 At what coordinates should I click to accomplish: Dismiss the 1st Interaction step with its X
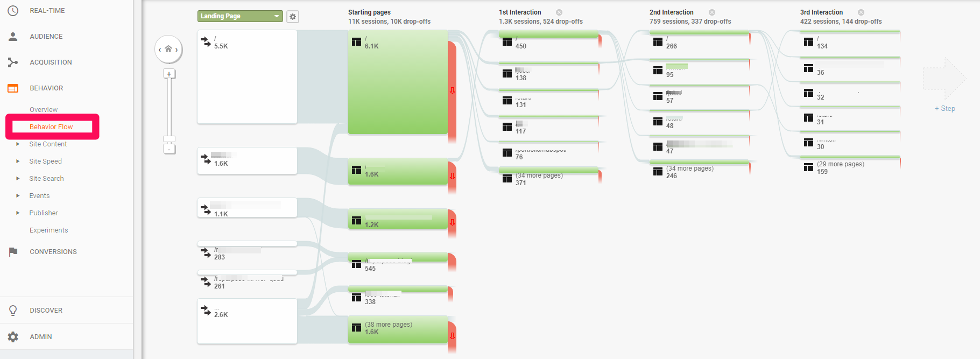(x=559, y=11)
